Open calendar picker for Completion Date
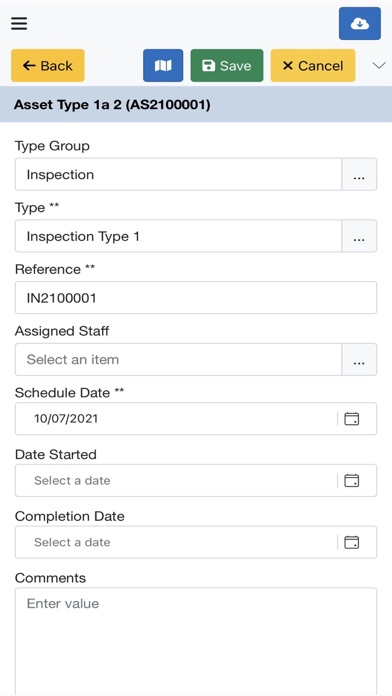This screenshot has width=392, height=696. (x=352, y=542)
